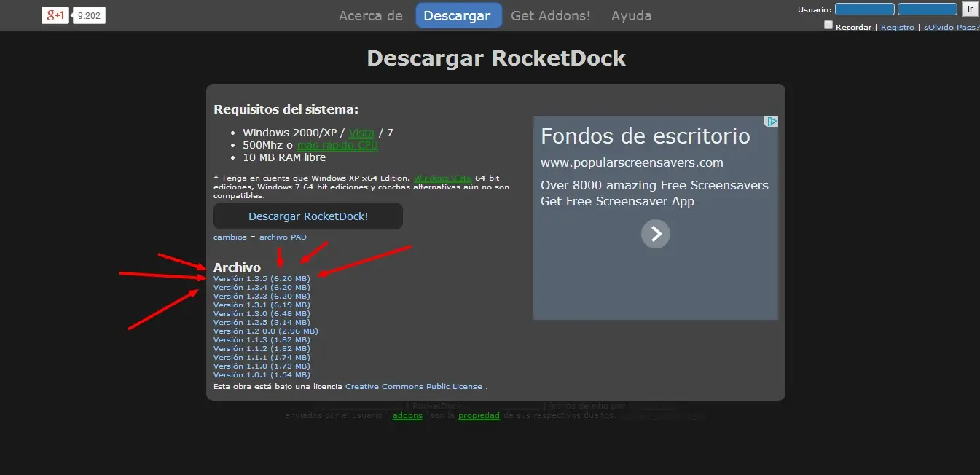The image size is (980, 475).
Task: Download Versión 1.1.2 (1.82 MB)
Action: tap(262, 348)
